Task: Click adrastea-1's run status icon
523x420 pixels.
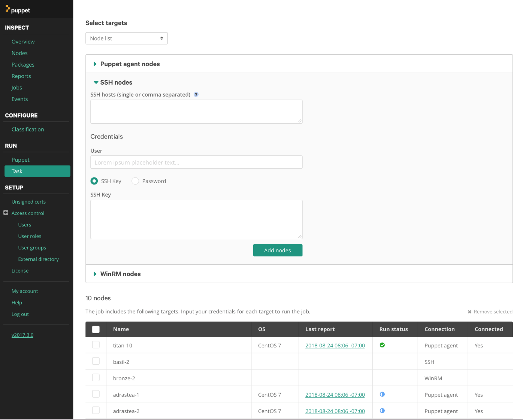Action: (382, 394)
